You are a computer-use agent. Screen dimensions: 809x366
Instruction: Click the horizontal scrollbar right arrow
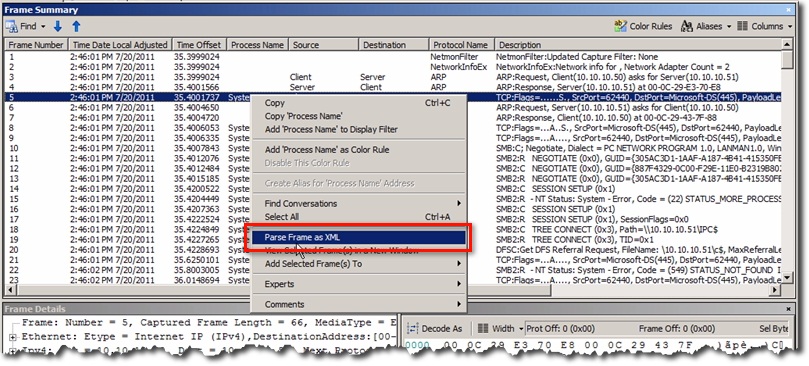775,291
